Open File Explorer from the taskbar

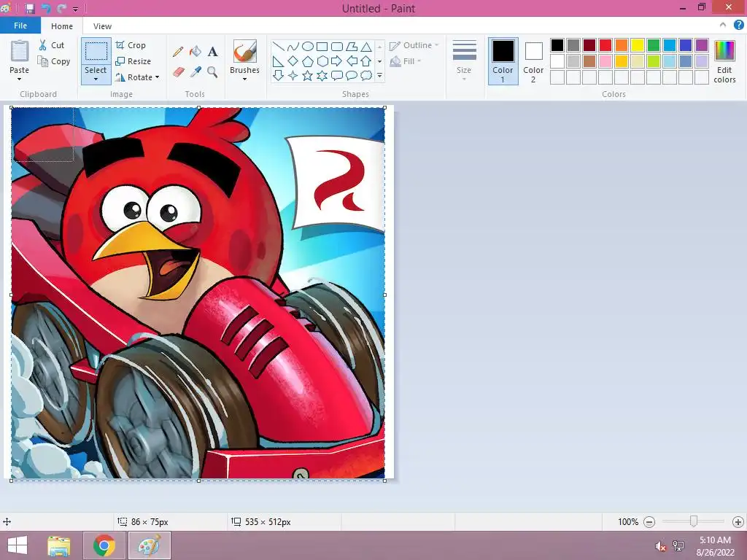(x=59, y=545)
